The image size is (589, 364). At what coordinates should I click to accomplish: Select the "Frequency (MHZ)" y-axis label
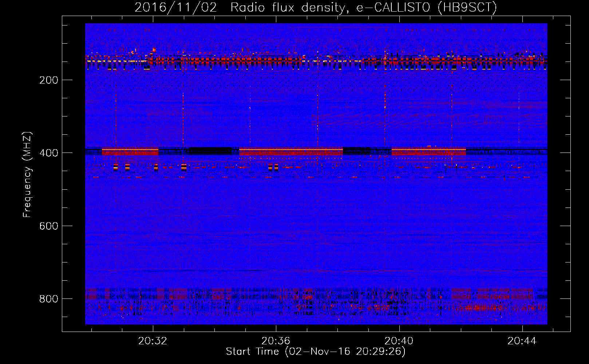27,175
